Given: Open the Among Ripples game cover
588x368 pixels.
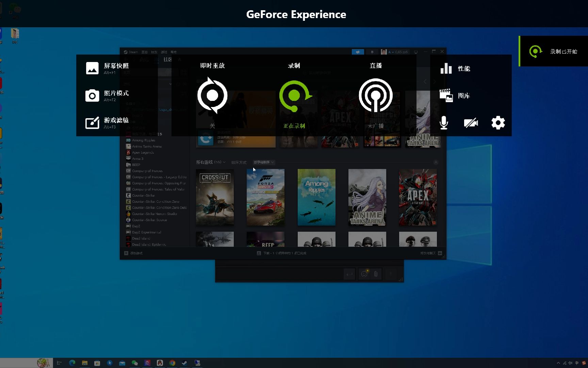Looking at the screenshot, I should [316, 197].
